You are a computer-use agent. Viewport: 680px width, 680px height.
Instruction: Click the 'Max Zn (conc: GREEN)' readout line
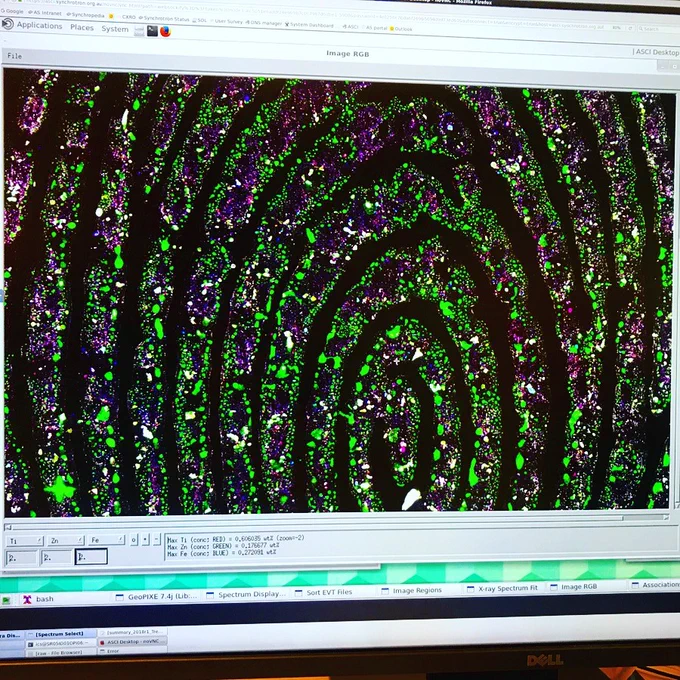coord(223,546)
